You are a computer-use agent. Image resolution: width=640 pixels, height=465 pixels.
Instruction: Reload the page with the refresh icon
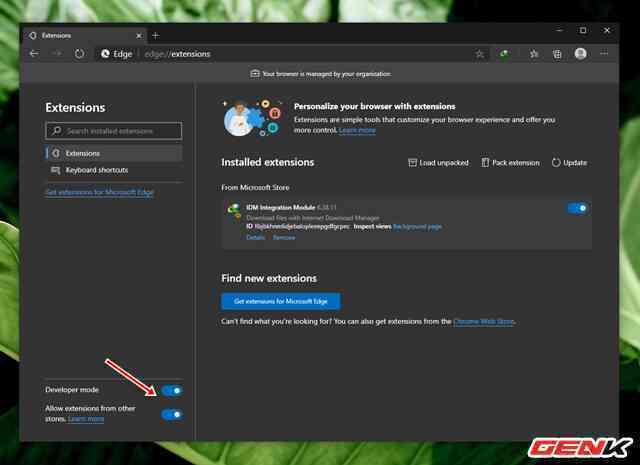pos(79,53)
